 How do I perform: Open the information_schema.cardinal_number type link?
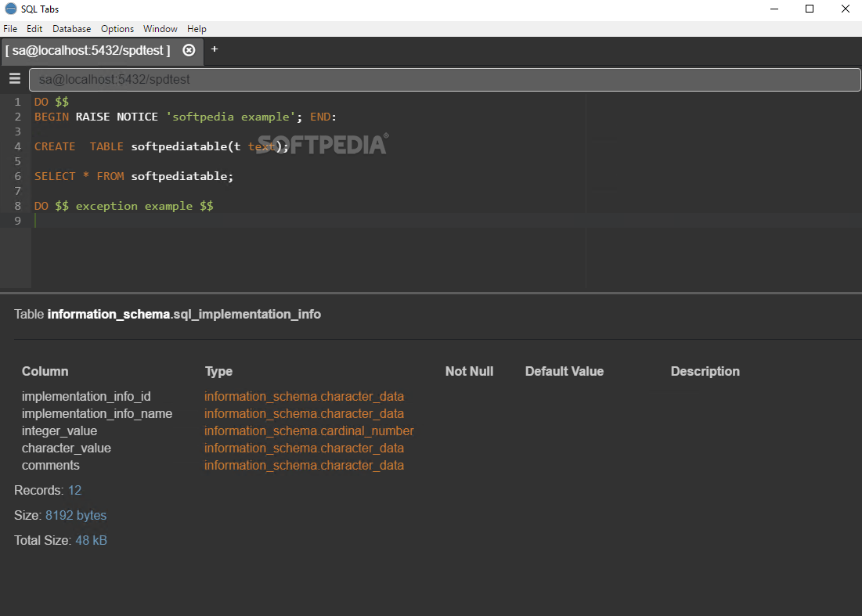(x=309, y=430)
